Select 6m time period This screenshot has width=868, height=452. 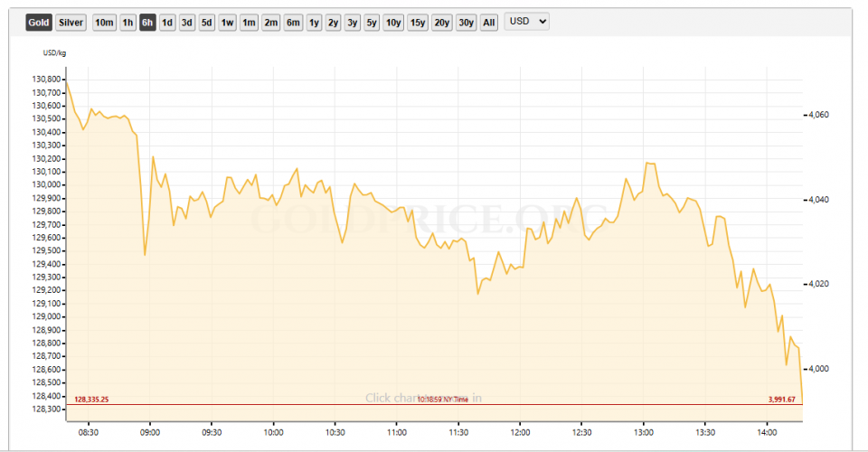click(293, 23)
